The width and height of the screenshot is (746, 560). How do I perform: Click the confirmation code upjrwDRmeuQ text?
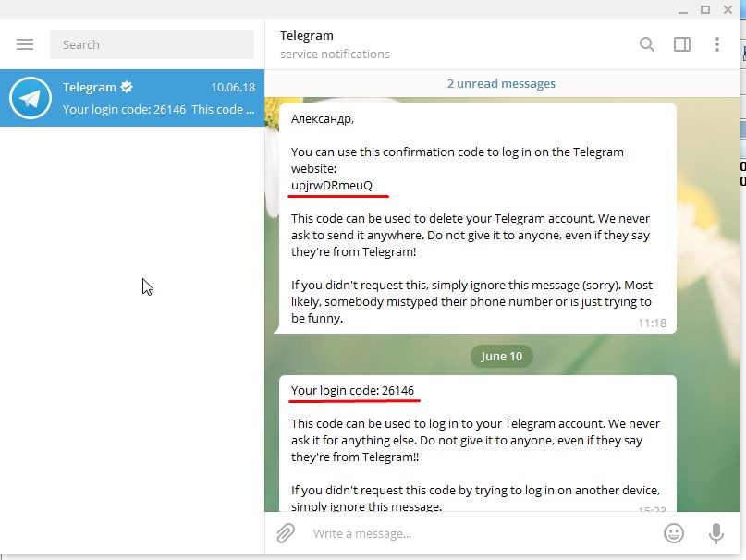tap(332, 185)
